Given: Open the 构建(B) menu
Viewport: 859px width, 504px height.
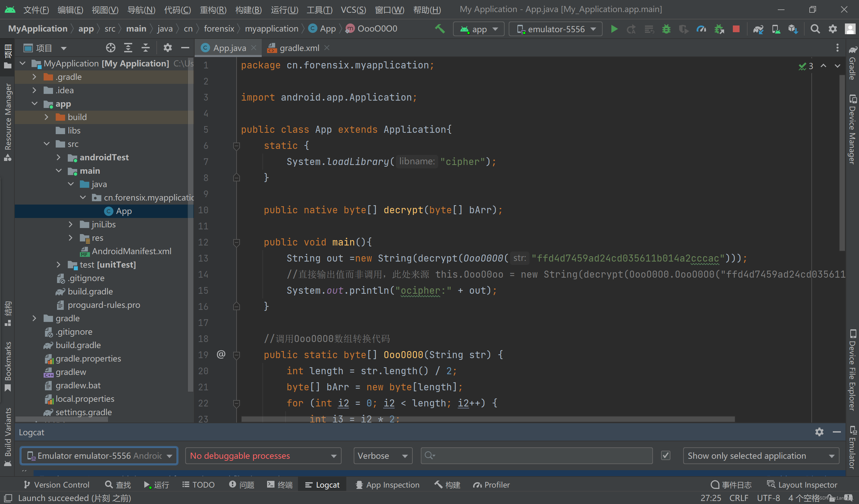Looking at the screenshot, I should coord(249,9).
